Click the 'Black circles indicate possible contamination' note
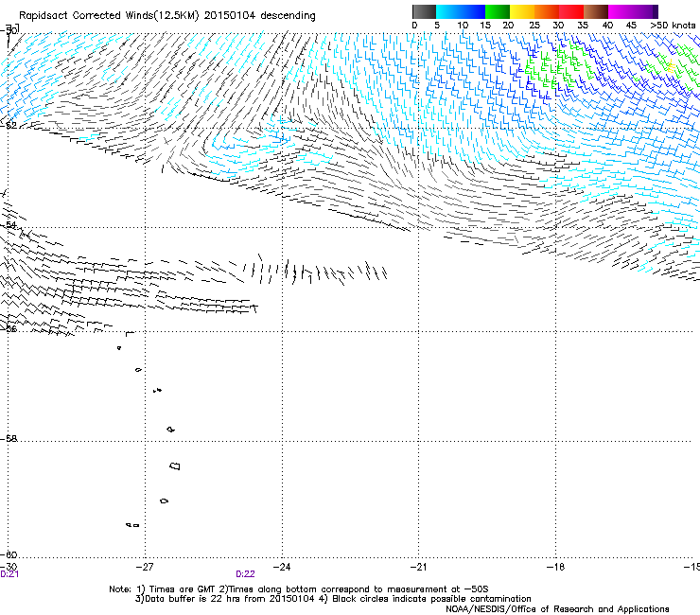700x615 pixels. tap(431, 599)
